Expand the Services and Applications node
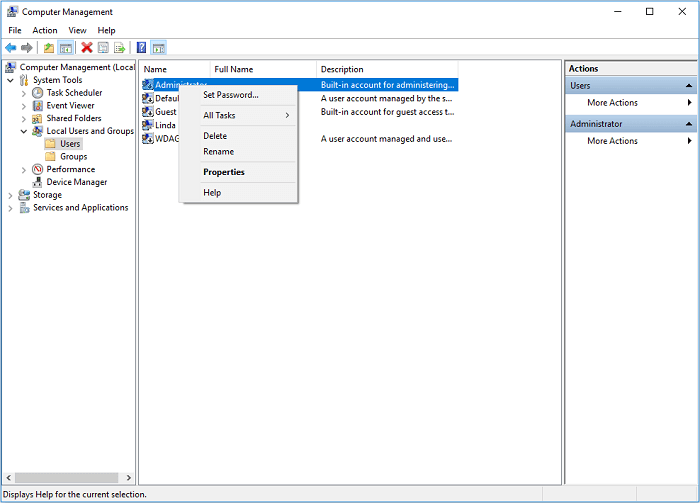The height and width of the screenshot is (503, 700). point(11,208)
